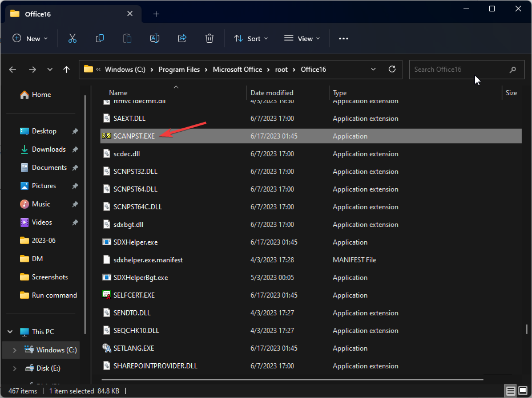
Task: Expand the Windows (C:) tree node
Action: click(x=15, y=350)
